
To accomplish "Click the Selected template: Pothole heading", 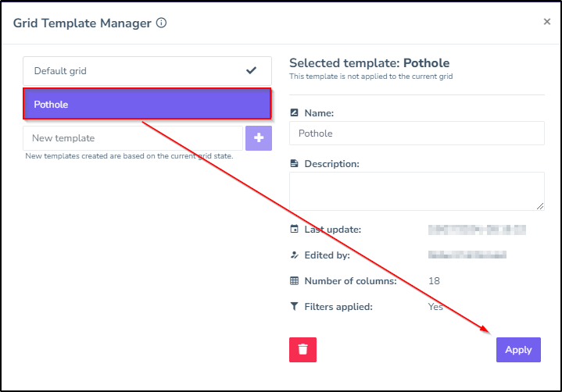I will click(370, 63).
